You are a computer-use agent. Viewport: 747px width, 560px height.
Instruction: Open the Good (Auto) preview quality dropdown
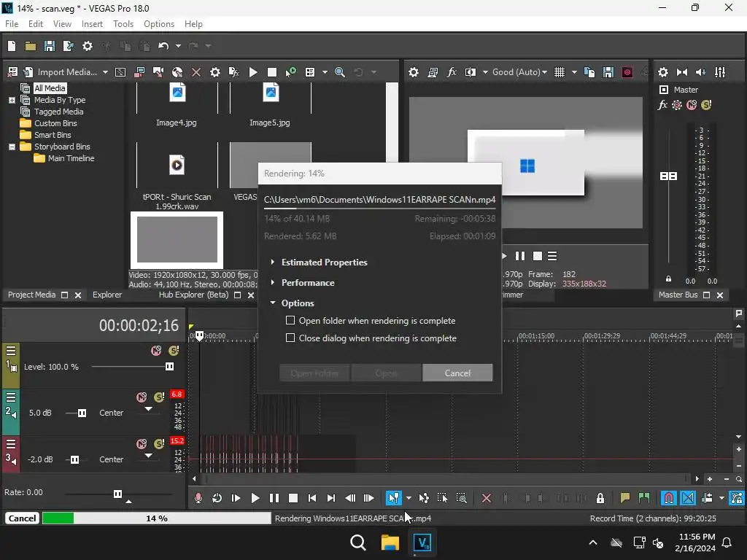pyautogui.click(x=519, y=72)
